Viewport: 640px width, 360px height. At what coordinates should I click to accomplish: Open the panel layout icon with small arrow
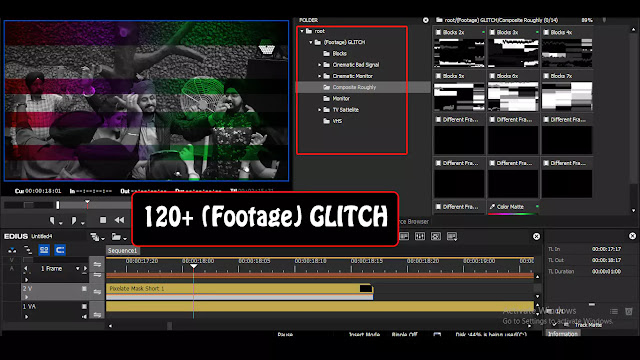452,236
